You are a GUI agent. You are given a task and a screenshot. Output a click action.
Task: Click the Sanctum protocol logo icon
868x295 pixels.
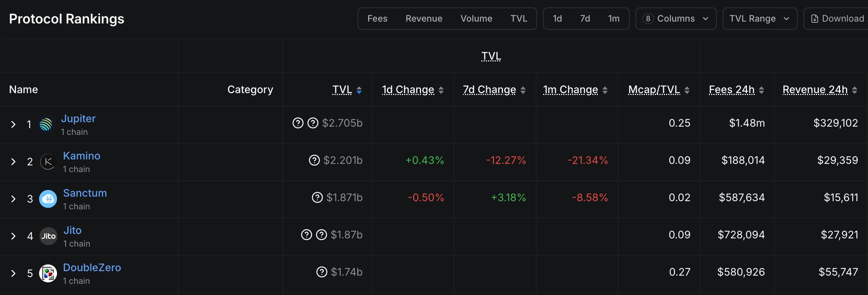[x=48, y=199]
